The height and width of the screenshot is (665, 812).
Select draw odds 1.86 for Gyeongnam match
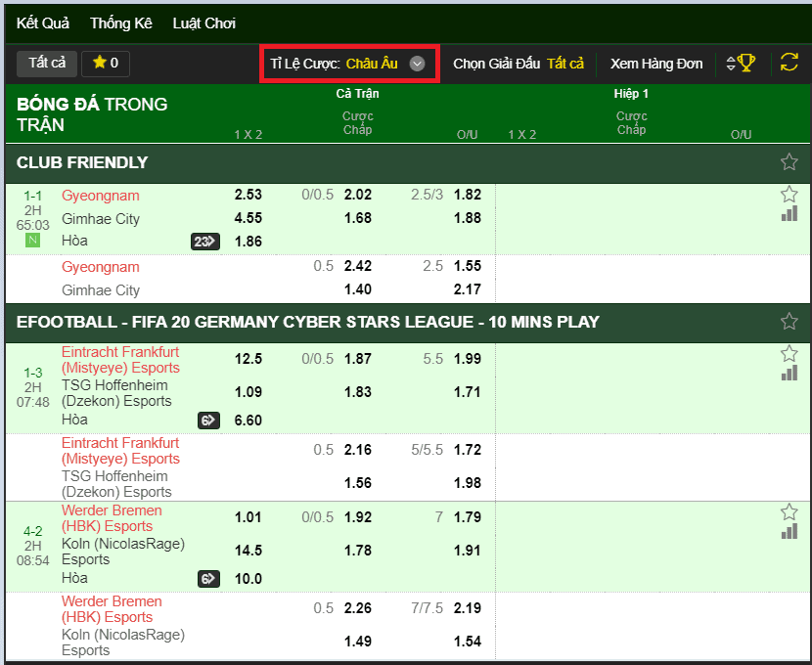(x=248, y=242)
